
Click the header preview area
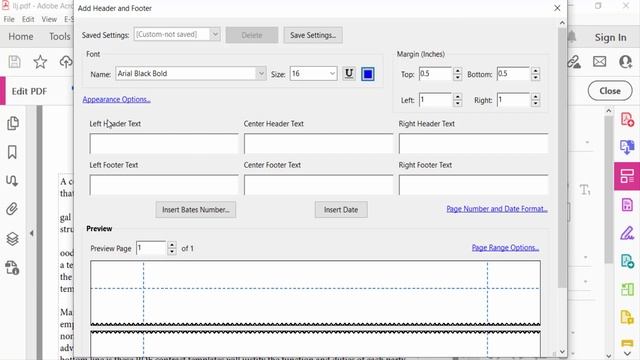click(316, 292)
